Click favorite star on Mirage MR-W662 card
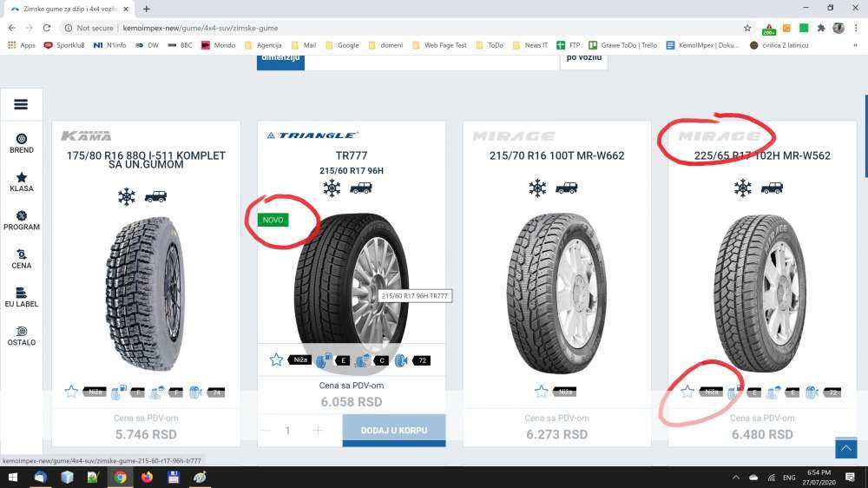The width and height of the screenshot is (868, 488). pos(542,392)
